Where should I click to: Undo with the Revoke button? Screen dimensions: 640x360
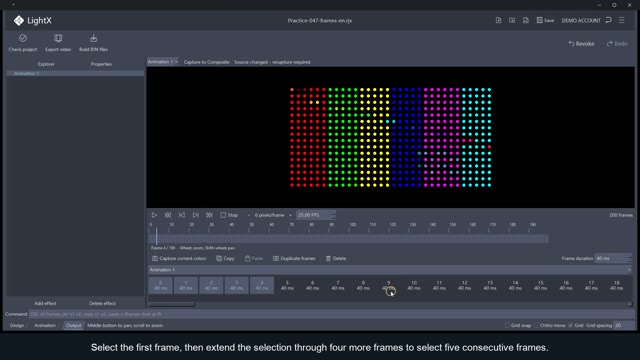tap(582, 44)
